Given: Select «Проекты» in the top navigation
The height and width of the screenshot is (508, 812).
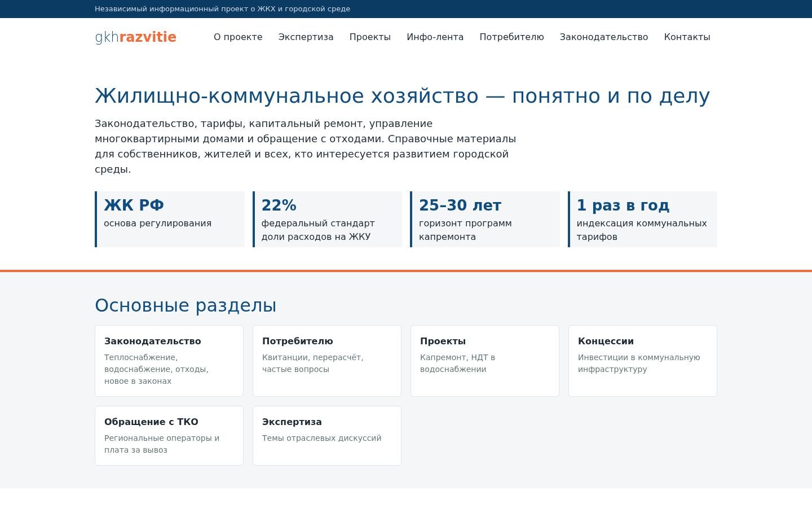Looking at the screenshot, I should pyautogui.click(x=370, y=37).
